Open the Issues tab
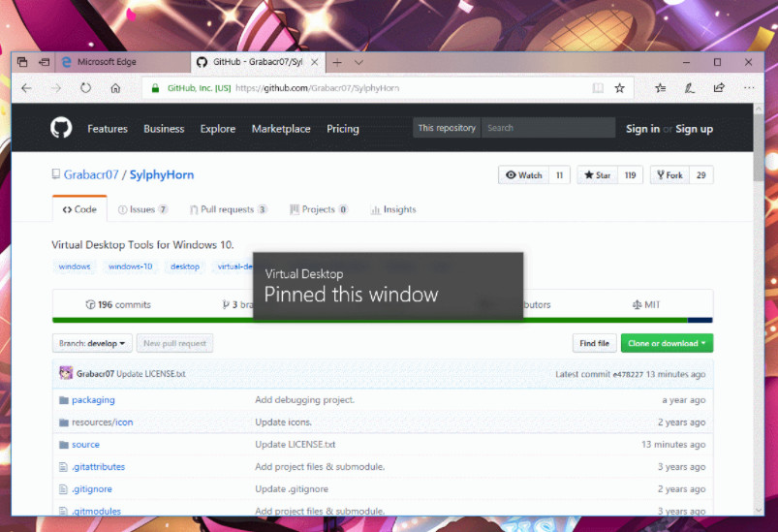This screenshot has width=778, height=532. coord(142,209)
